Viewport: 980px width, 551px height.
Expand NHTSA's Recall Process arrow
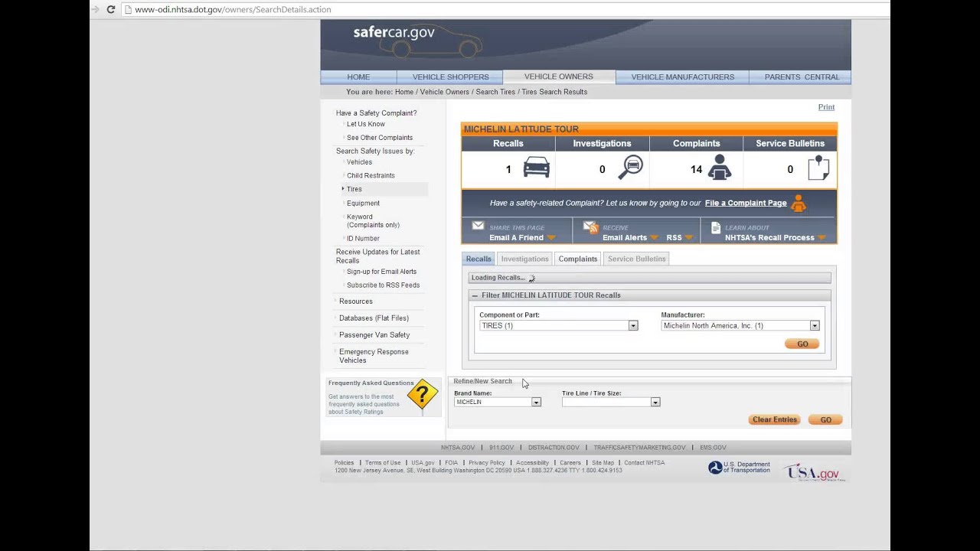point(822,238)
